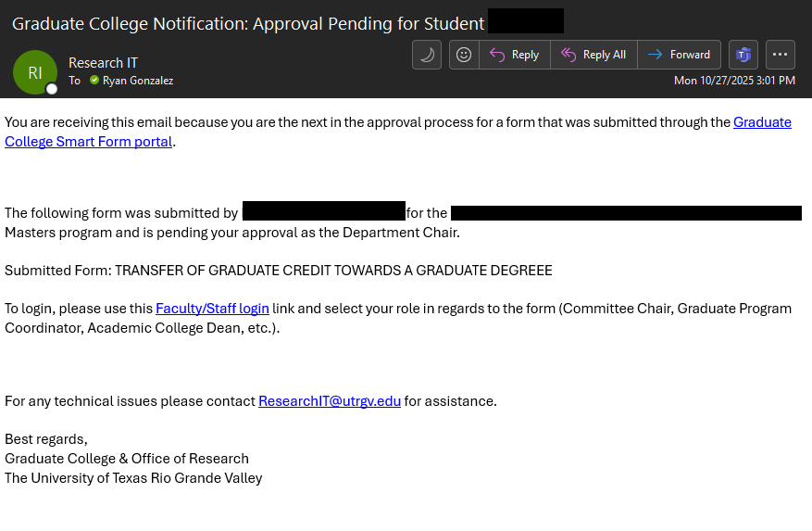Share the message to Teams
Screen dimensions: 812x531
click(743, 55)
